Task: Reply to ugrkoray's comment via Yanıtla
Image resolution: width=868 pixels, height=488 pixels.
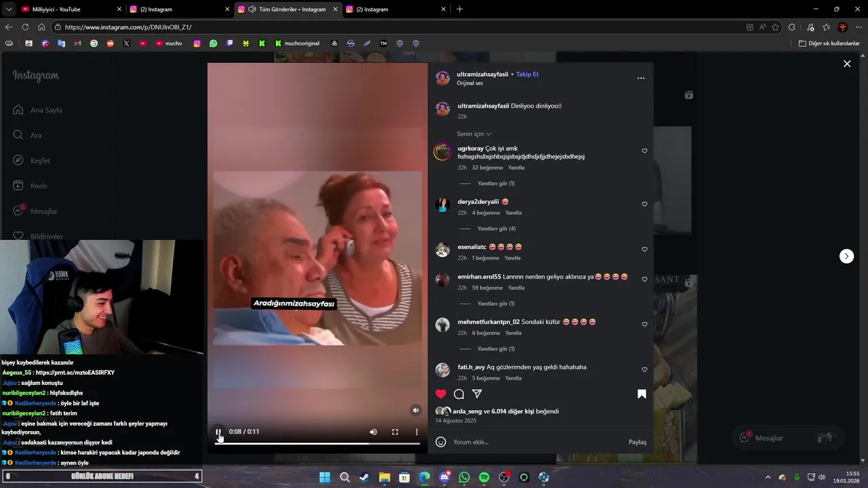Action: click(x=516, y=167)
